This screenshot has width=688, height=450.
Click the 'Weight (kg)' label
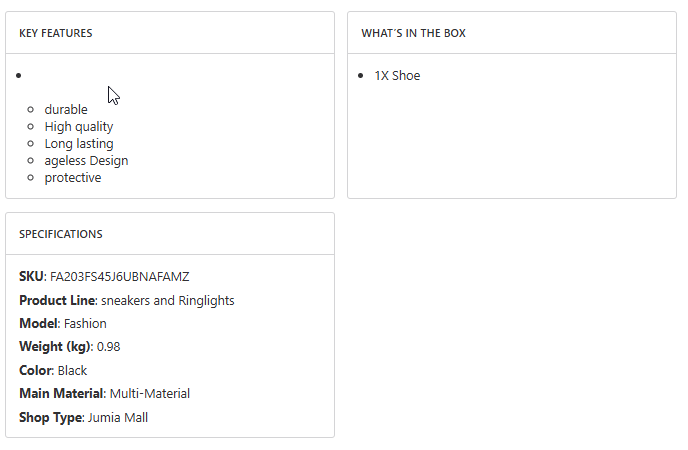(x=55, y=346)
